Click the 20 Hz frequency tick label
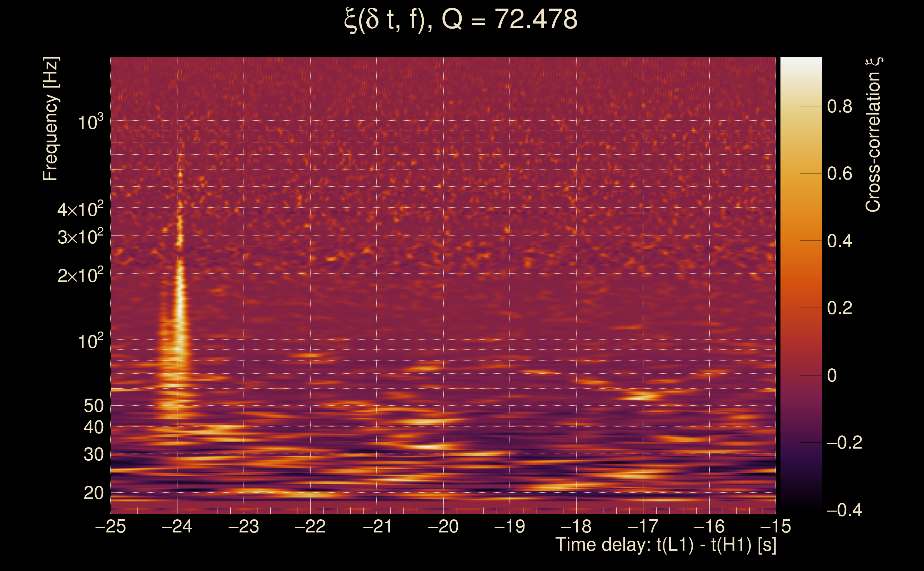The width and height of the screenshot is (924, 571). (x=93, y=493)
